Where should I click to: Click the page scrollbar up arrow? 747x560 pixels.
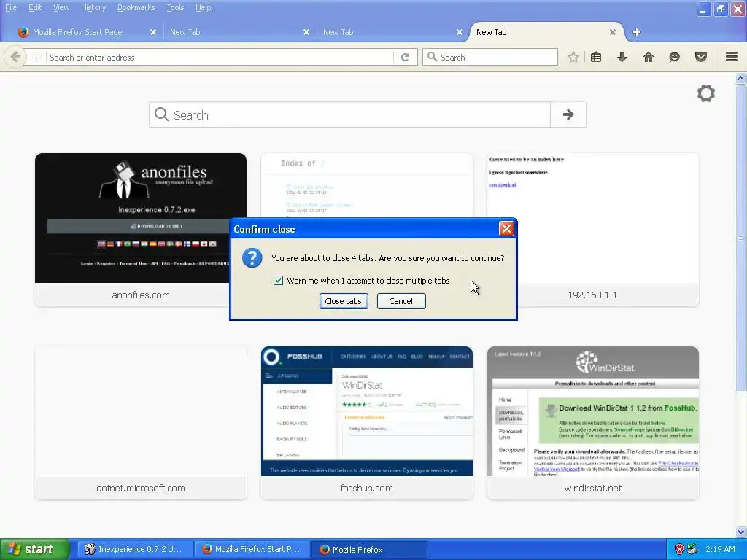tap(741, 78)
